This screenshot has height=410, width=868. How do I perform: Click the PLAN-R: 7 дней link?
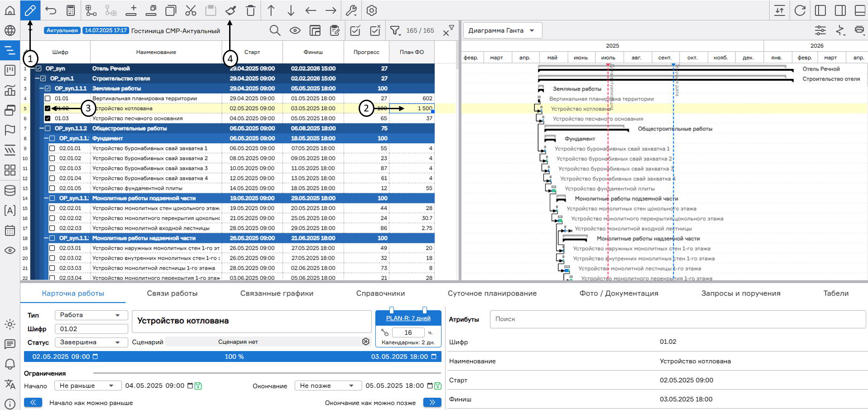[x=408, y=318]
